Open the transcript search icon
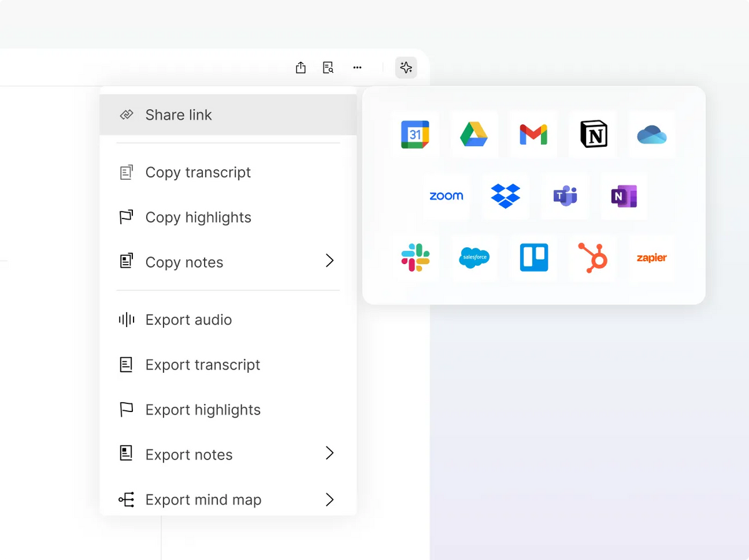 (328, 67)
